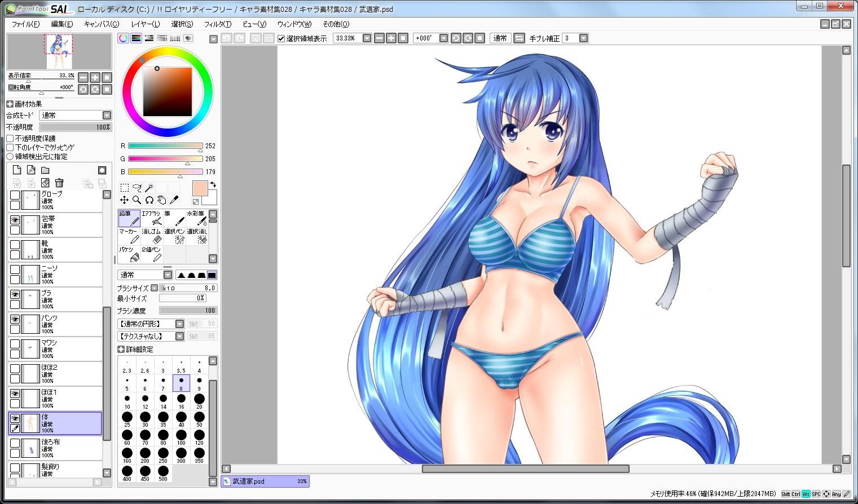Select the 鉛筆 (pencil) brush tool
This screenshot has height=504, width=858.
pyautogui.click(x=129, y=218)
